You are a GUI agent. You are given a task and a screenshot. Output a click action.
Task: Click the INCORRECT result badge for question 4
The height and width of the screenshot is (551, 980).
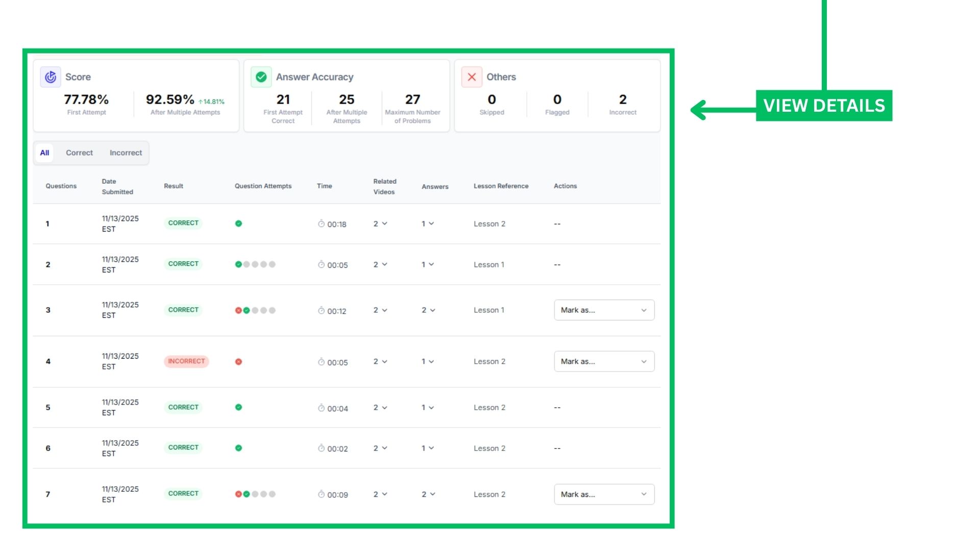pyautogui.click(x=186, y=361)
